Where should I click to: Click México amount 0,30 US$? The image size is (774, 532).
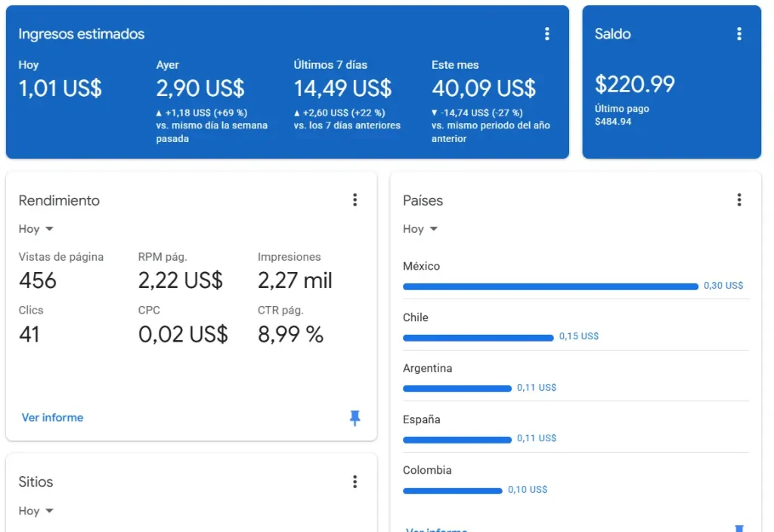[x=723, y=285]
